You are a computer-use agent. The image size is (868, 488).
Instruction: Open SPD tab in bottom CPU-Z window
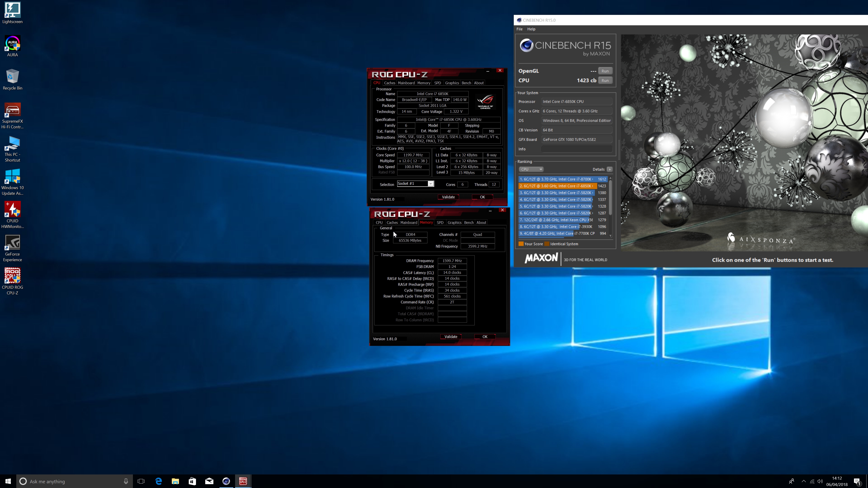pyautogui.click(x=440, y=223)
